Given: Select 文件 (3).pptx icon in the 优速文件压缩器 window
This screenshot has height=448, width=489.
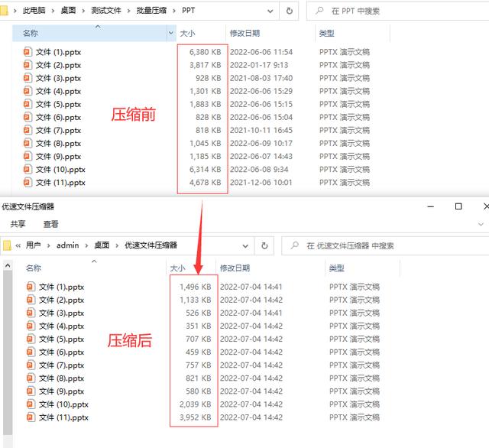Looking at the screenshot, I should coord(31,313).
